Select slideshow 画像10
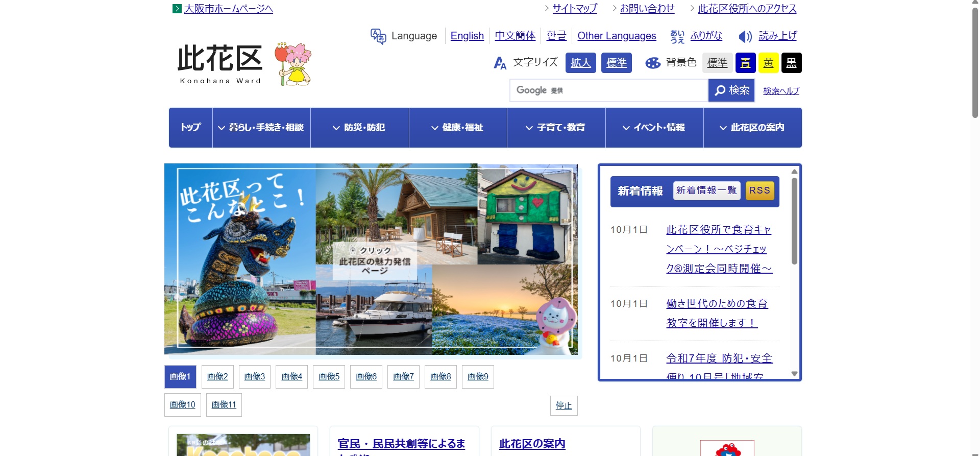The image size is (980, 456). (x=183, y=405)
